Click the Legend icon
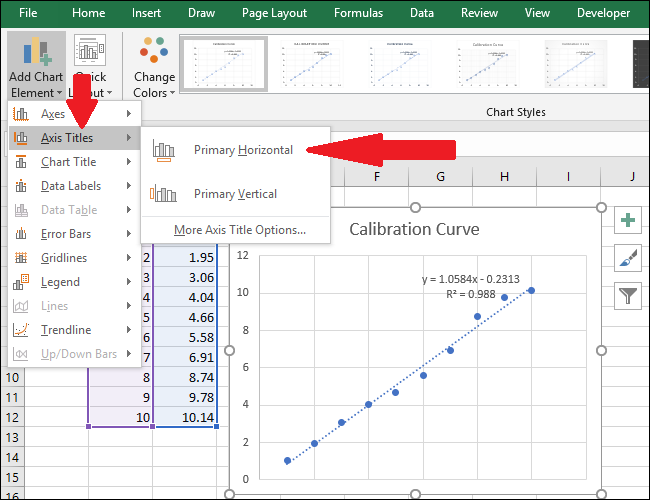This screenshot has height=500, width=650. (21, 282)
